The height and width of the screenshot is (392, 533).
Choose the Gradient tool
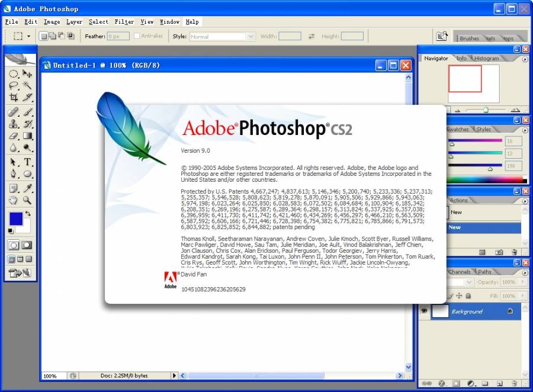coord(28,136)
